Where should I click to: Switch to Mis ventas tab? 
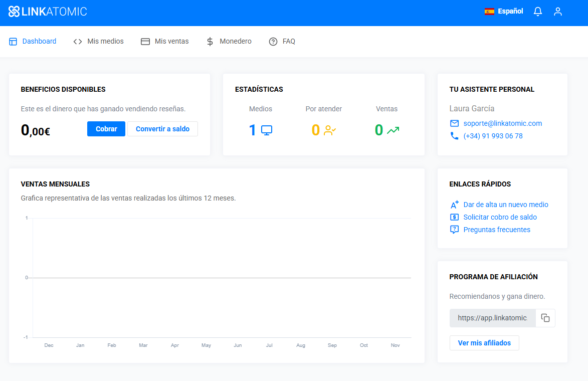point(165,42)
